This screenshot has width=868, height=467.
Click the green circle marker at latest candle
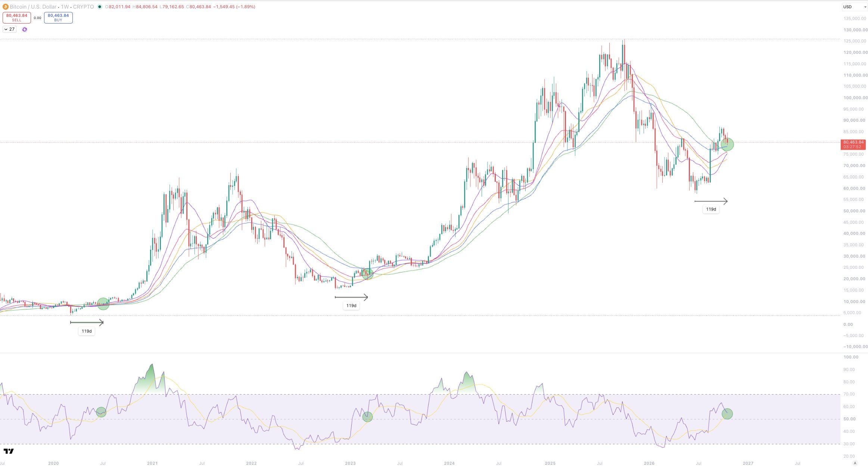tap(727, 144)
